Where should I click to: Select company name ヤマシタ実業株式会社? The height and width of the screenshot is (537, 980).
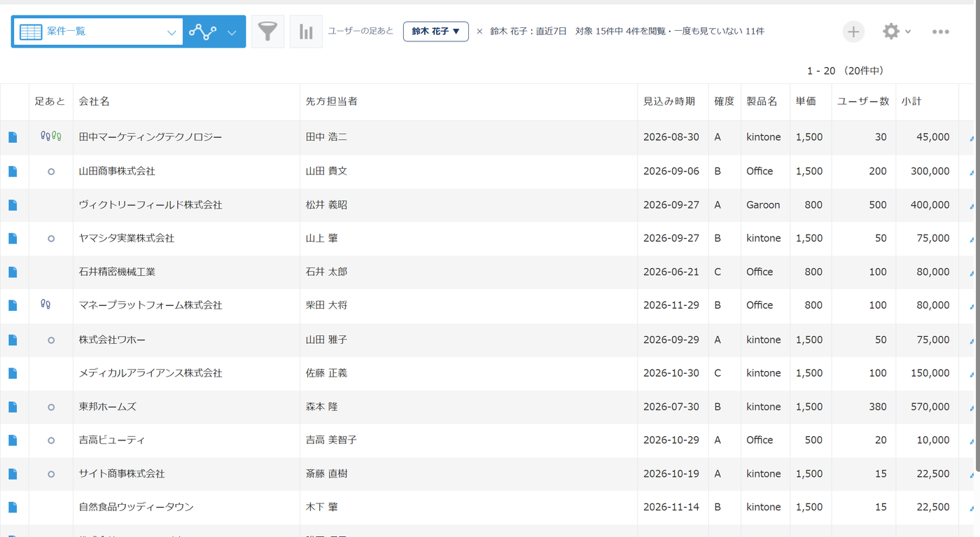point(127,238)
